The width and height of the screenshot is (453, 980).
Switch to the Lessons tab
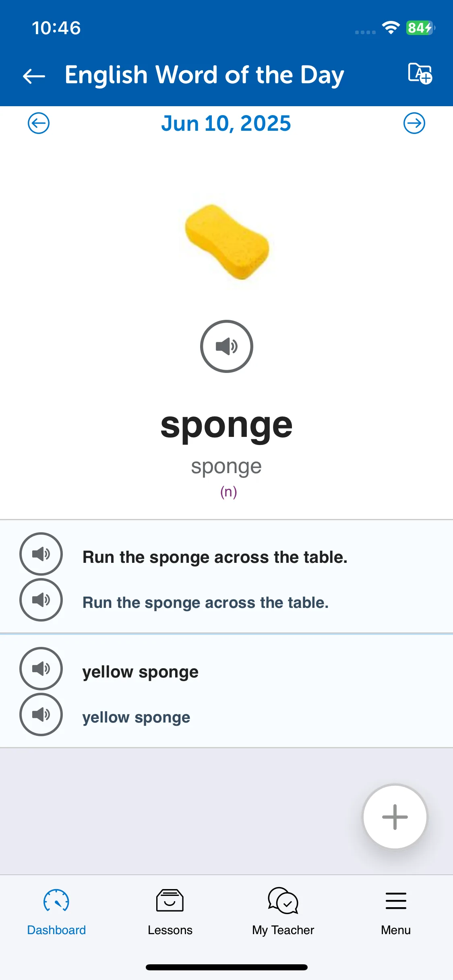click(x=170, y=912)
